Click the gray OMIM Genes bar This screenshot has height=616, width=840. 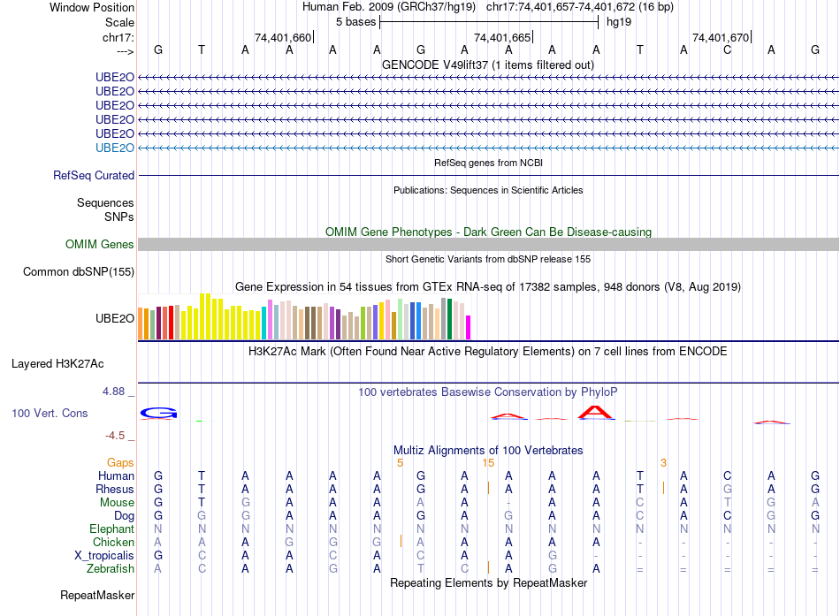pos(488,244)
